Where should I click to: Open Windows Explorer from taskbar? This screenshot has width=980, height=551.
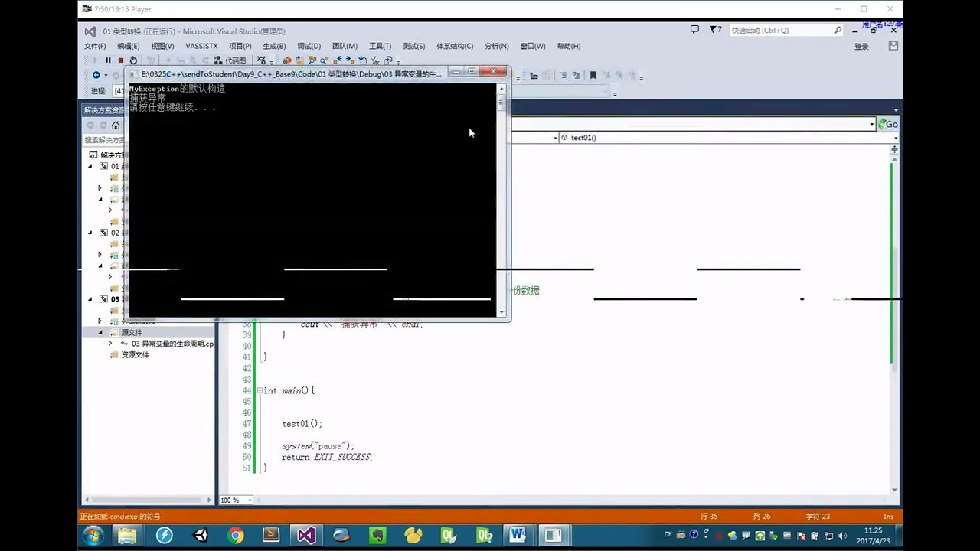pos(127,535)
